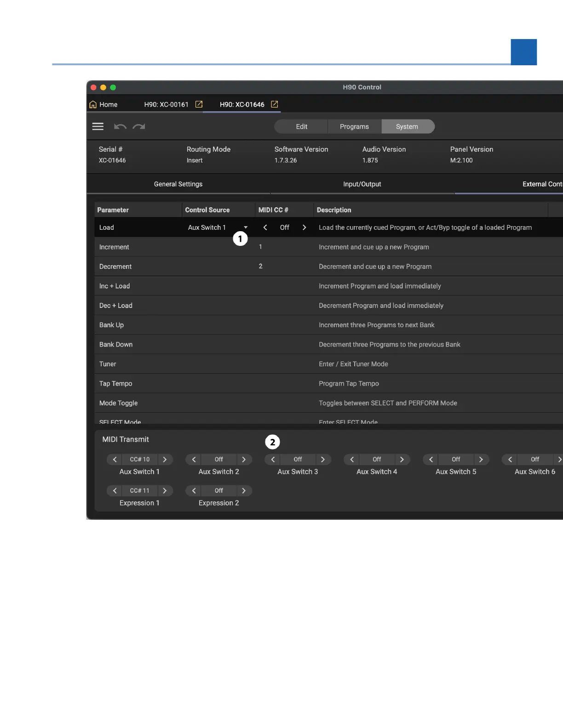563x728 pixels.
Task: Decrease the Aux Switch 2 transmit CC
Action: (194, 460)
